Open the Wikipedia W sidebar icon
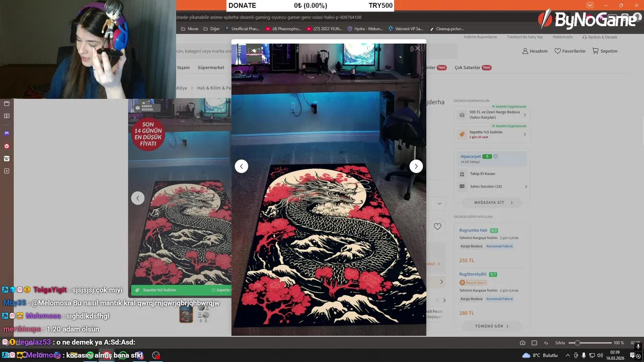The width and height of the screenshot is (644, 362). coord(7,159)
